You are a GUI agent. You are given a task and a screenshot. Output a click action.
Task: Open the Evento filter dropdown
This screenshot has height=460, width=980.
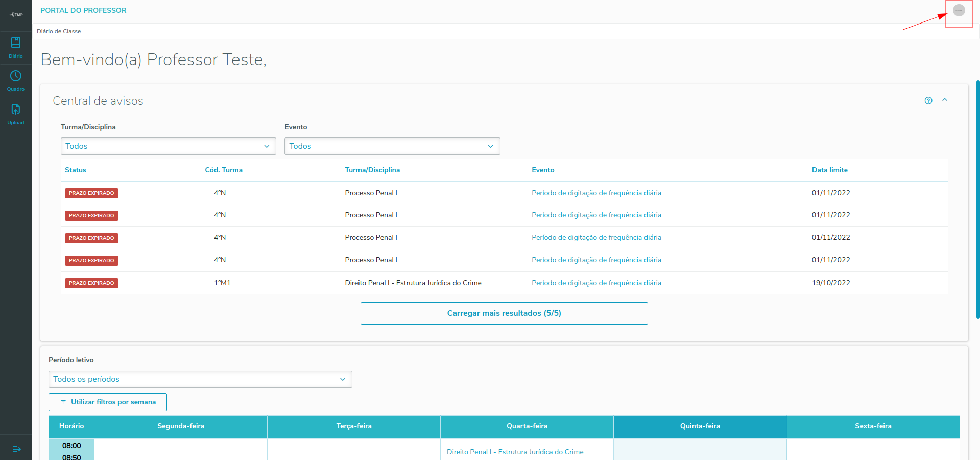pos(392,146)
